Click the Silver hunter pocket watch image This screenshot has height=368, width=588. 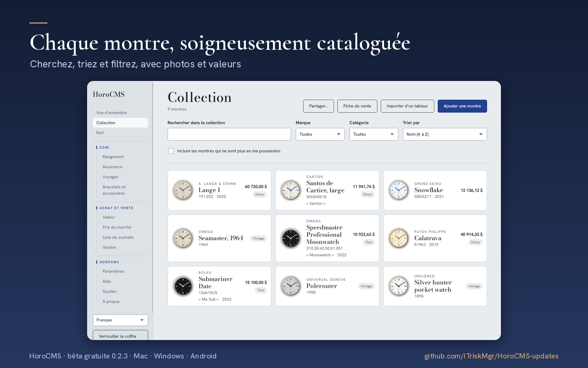[399, 286]
